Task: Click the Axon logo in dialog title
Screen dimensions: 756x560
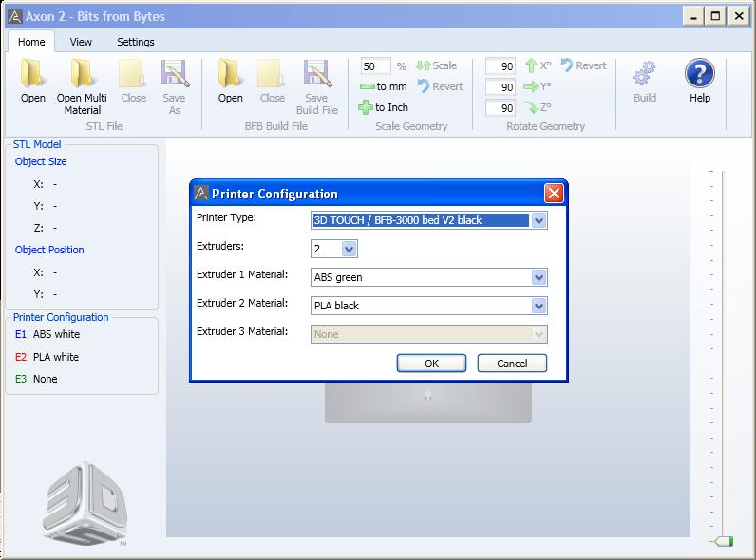Action: (200, 194)
